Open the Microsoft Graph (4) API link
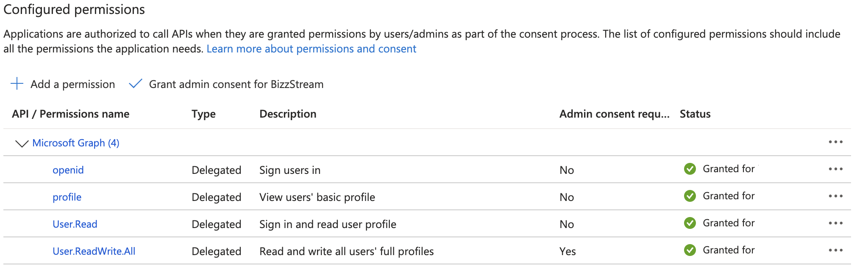Image resolution: width=868 pixels, height=275 pixels. [76, 143]
